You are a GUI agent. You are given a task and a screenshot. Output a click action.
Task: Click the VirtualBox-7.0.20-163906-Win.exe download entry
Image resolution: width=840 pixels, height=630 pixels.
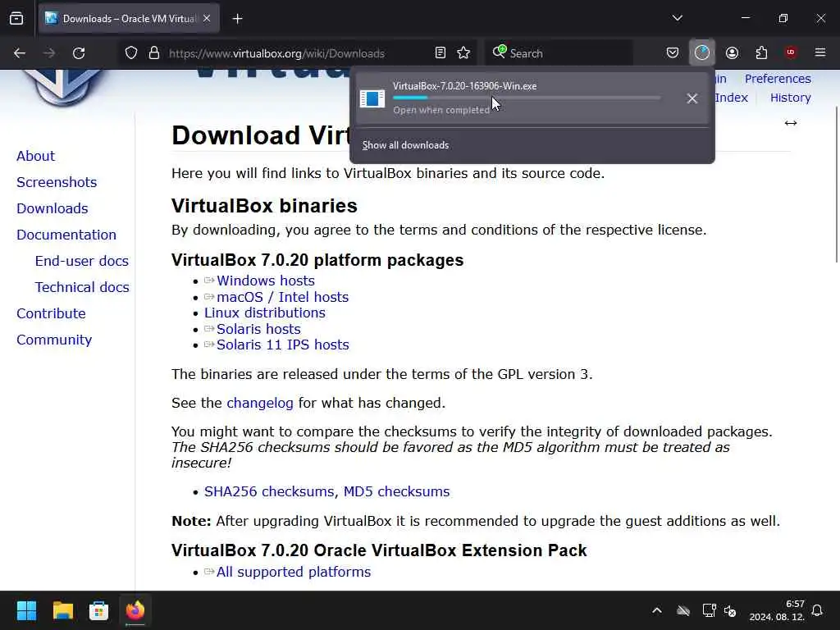(x=532, y=98)
